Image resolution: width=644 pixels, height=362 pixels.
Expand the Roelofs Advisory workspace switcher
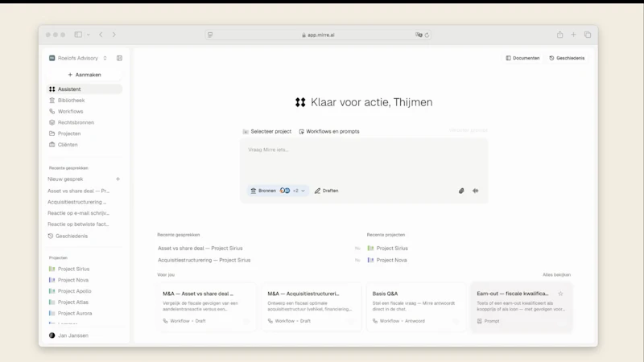tap(78, 58)
